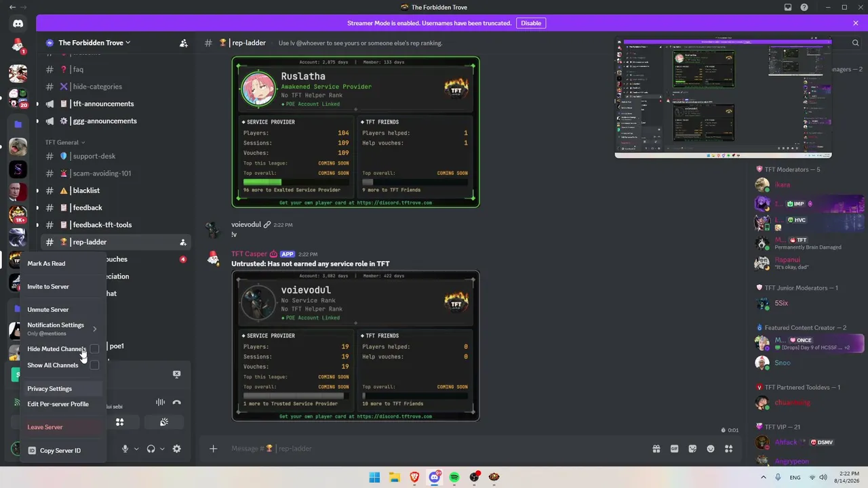Viewport: 868px width, 488px height.
Task: Expand the ggg-announcements channel arrow
Action: coord(37,121)
